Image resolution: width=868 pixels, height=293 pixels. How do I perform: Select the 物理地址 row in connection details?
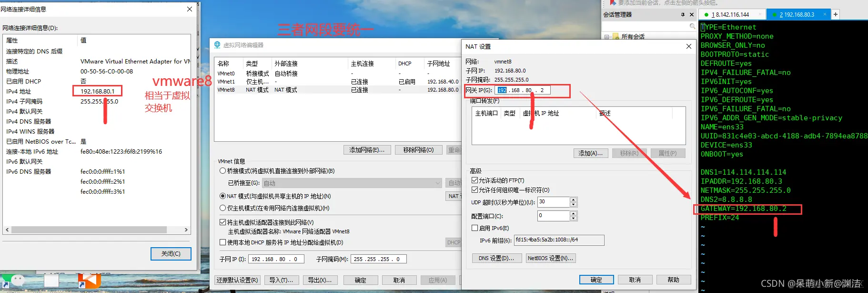point(97,72)
